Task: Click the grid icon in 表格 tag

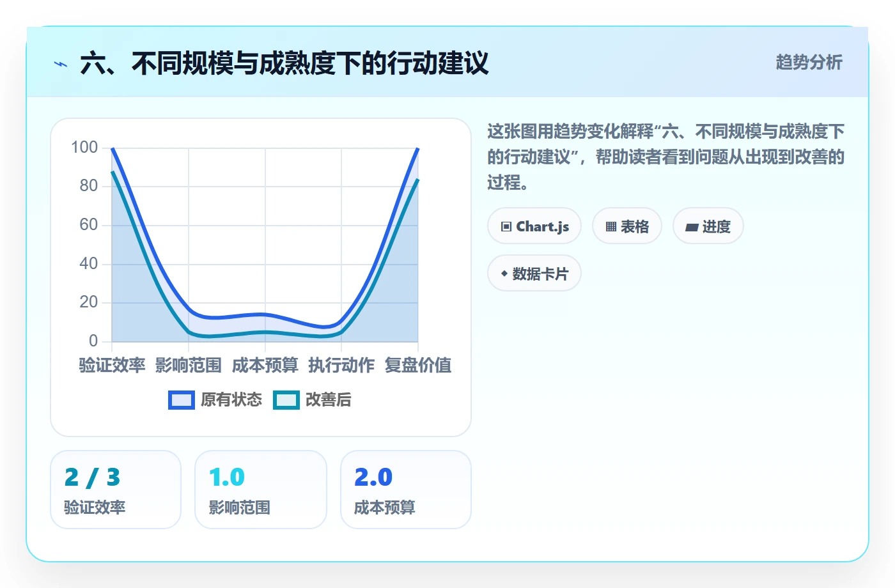Action: 611,226
